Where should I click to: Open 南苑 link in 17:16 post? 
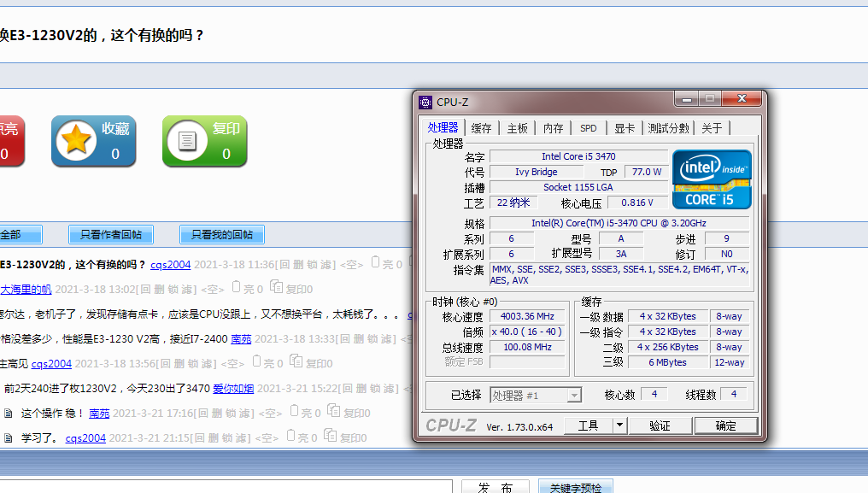point(99,414)
